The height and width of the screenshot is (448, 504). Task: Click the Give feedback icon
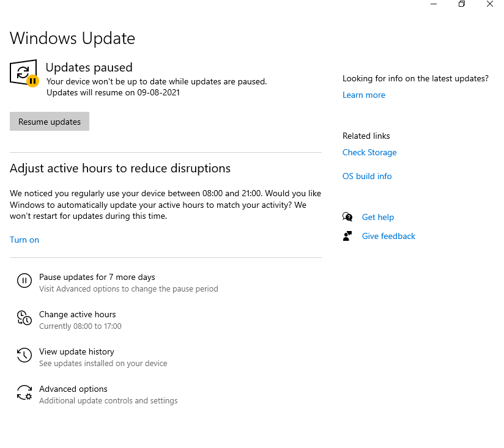pyautogui.click(x=347, y=235)
